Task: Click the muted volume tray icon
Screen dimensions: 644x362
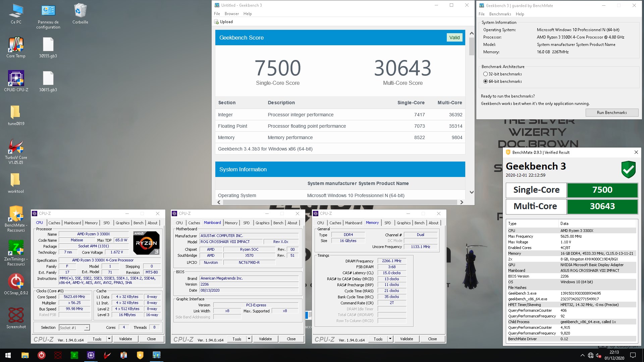Action: pos(599,355)
